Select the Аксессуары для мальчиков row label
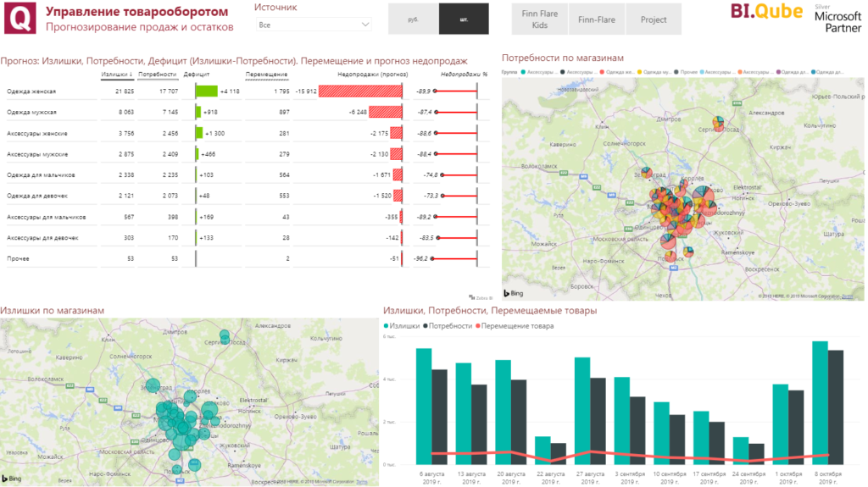The image size is (868, 487). click(47, 217)
